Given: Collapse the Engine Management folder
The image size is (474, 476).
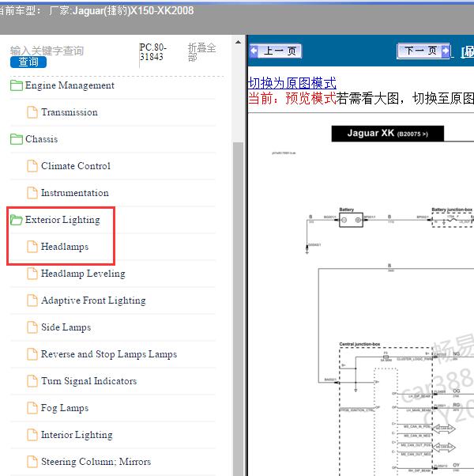Looking at the screenshot, I should pos(70,85).
